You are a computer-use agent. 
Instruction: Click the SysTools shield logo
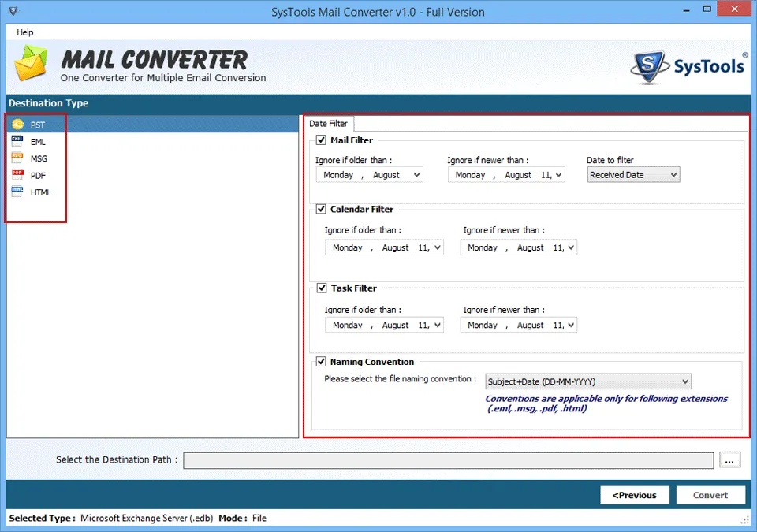[x=649, y=68]
